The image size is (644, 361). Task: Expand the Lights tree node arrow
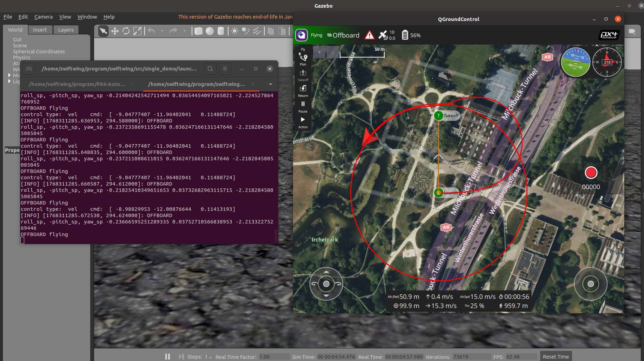coord(9,81)
